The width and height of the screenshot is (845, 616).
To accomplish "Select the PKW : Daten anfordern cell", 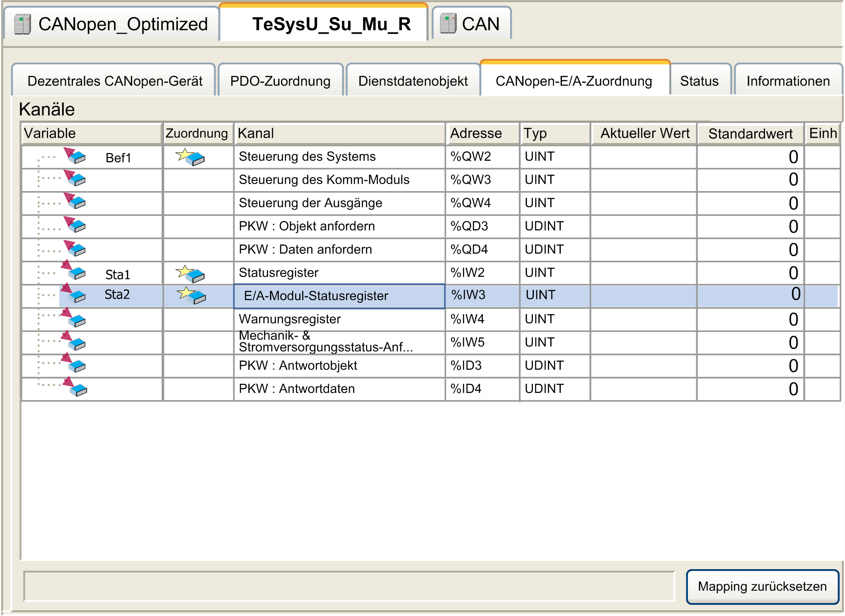I will coord(339,250).
